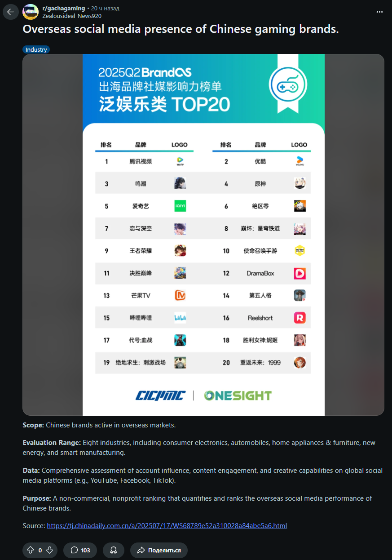Open the 103 comments
Image resolution: width=392 pixels, height=560 pixels.
[80, 550]
